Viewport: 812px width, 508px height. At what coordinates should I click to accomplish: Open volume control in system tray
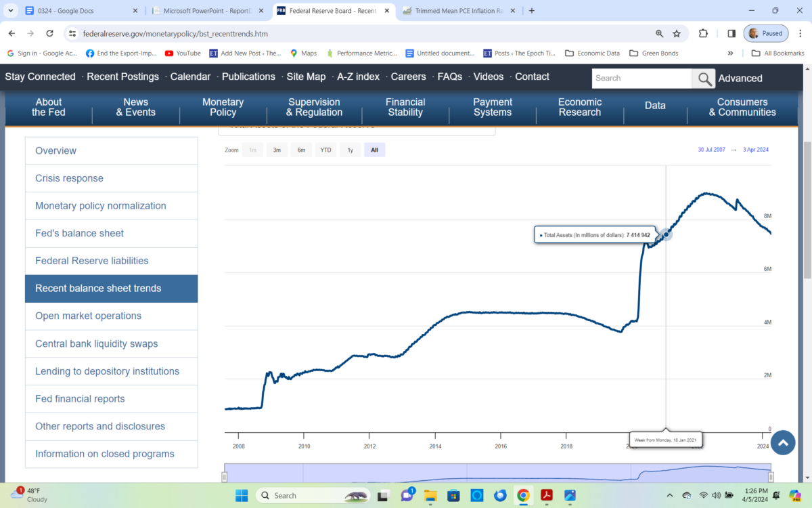[x=717, y=495]
